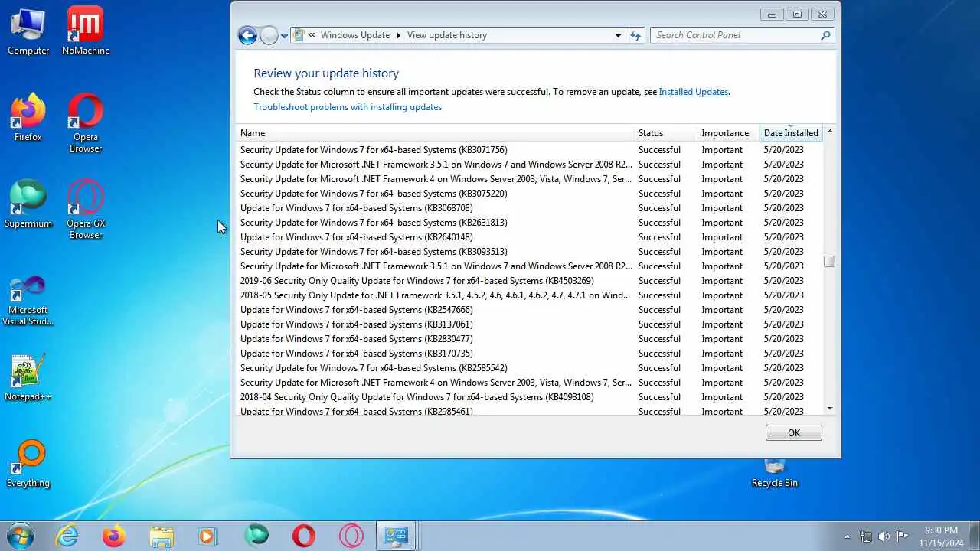Select the 2018-04 Security Only Quality Update KB4093108

point(529,397)
